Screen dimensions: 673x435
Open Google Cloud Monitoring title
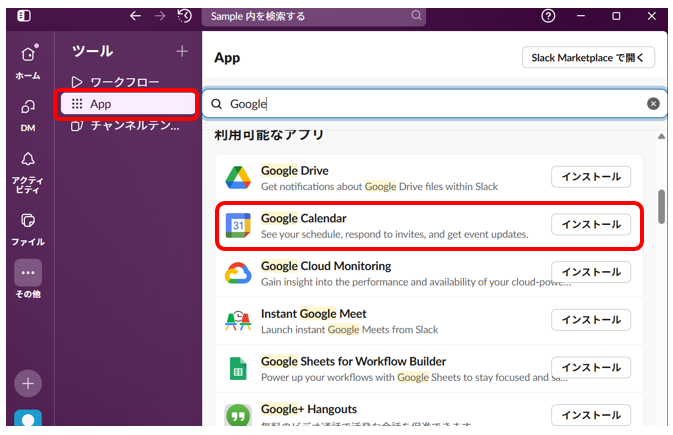pos(326,266)
